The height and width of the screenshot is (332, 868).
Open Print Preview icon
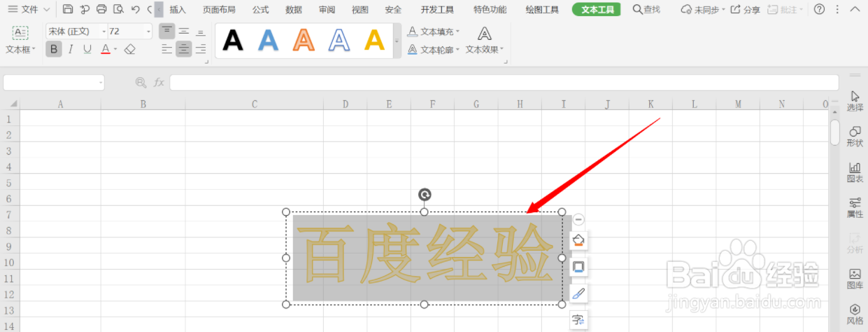118,9
